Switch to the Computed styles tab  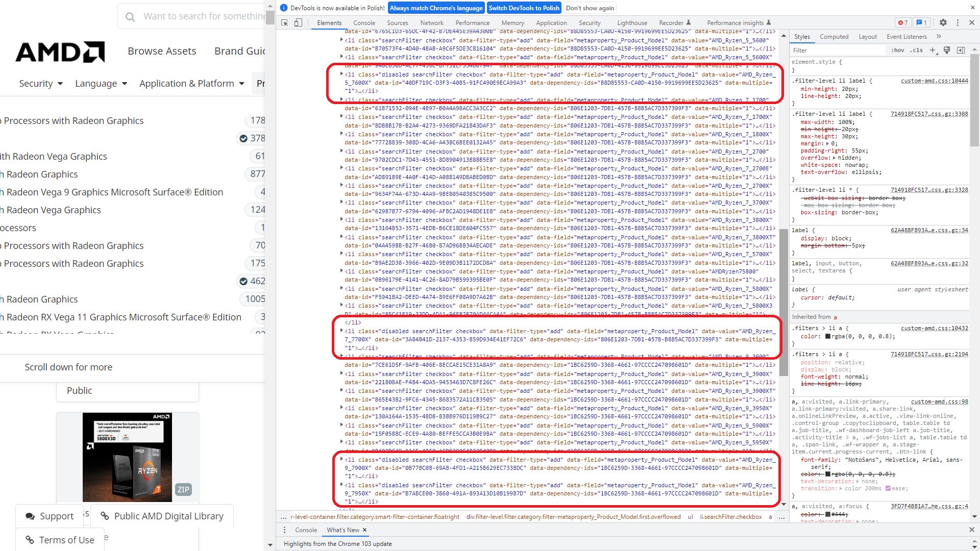[834, 37]
